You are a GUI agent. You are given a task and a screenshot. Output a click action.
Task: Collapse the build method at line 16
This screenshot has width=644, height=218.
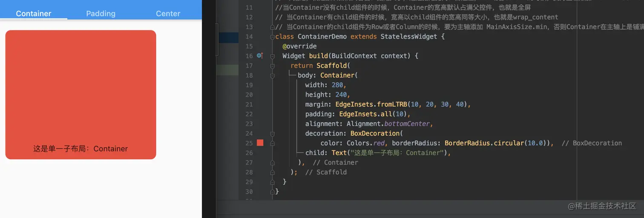point(273,56)
